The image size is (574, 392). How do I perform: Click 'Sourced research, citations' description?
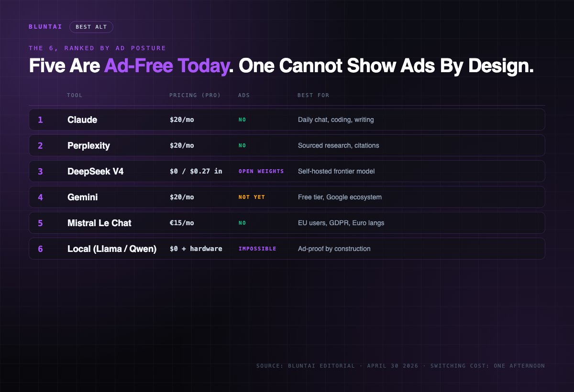pos(339,145)
